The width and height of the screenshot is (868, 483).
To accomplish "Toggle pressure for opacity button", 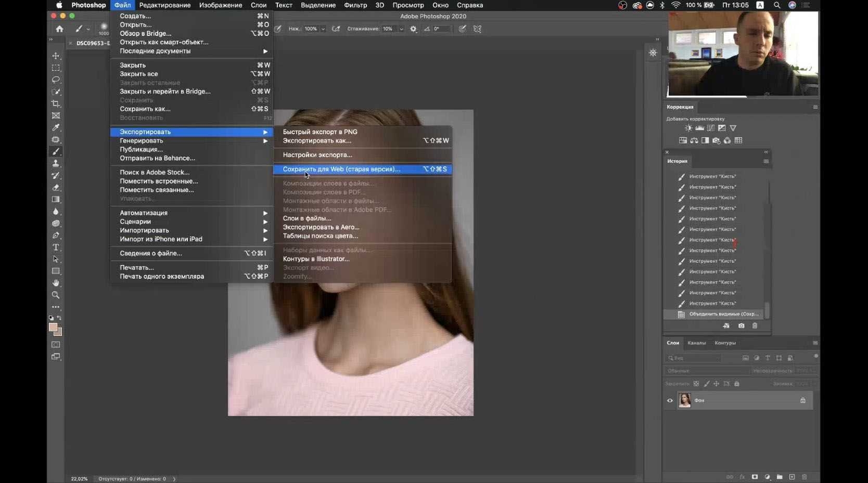I will point(278,29).
